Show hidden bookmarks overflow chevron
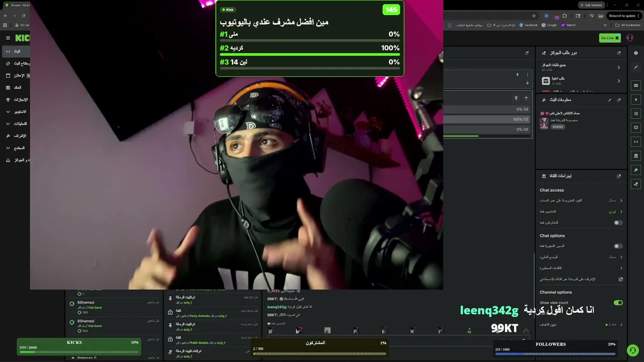Image resolution: width=644 pixels, height=362 pixels. pos(605,25)
